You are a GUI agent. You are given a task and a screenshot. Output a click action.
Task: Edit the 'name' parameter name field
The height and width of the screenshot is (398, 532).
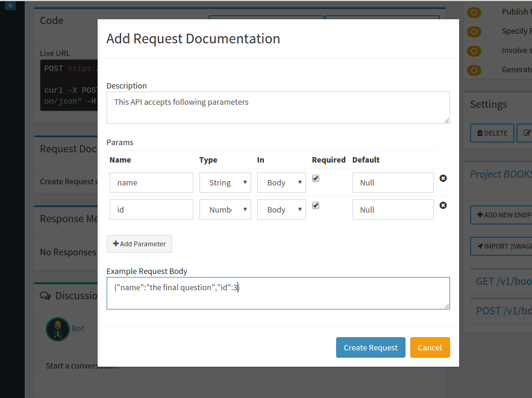click(151, 182)
